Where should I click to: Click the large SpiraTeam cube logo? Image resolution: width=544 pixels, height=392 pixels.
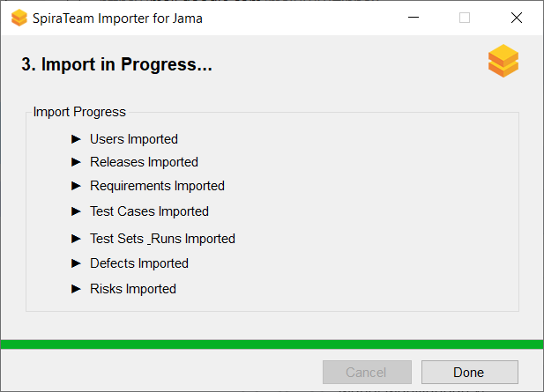click(x=503, y=62)
